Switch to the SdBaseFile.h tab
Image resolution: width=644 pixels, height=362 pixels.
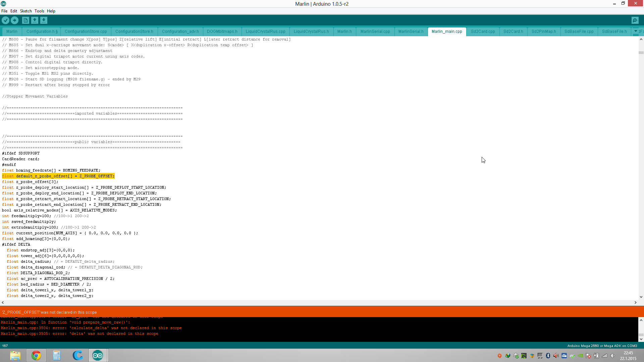pos(614,32)
